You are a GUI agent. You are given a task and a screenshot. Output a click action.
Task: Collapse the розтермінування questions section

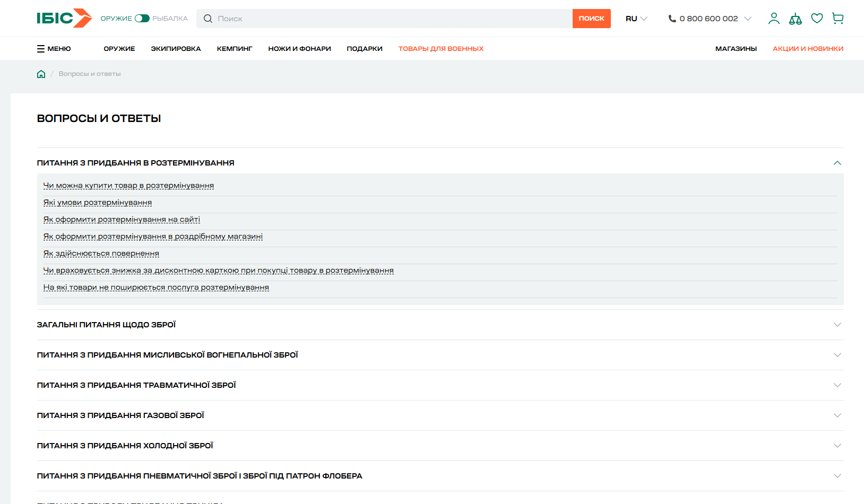coord(837,163)
